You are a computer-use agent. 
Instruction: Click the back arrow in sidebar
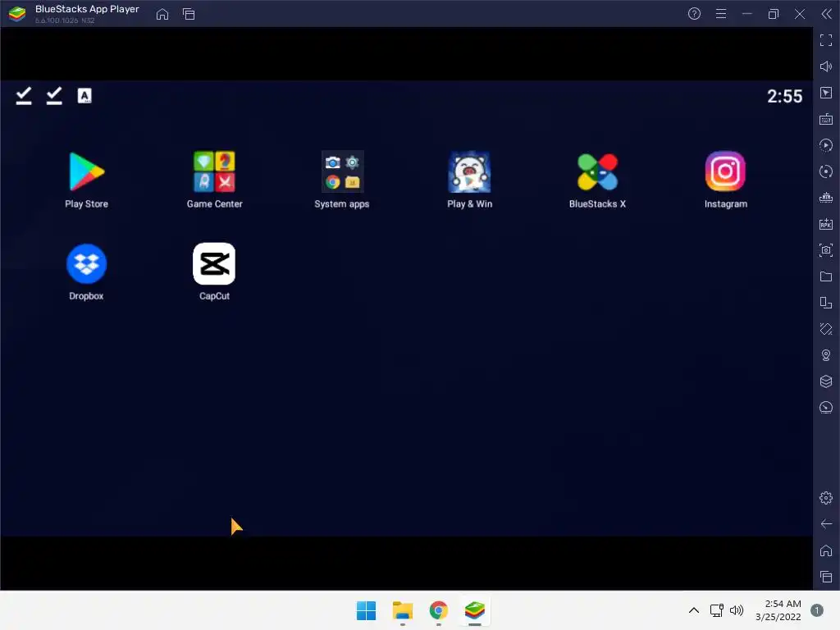(x=826, y=524)
